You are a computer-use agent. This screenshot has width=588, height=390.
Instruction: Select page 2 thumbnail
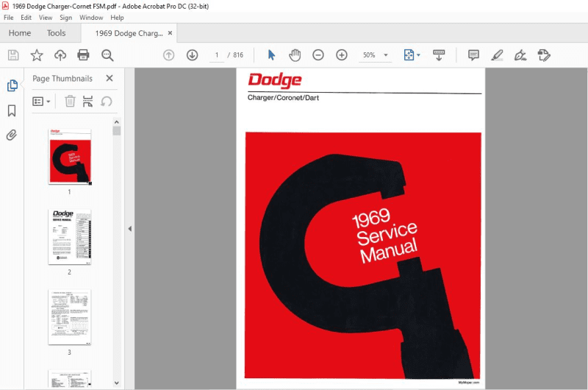(70, 237)
